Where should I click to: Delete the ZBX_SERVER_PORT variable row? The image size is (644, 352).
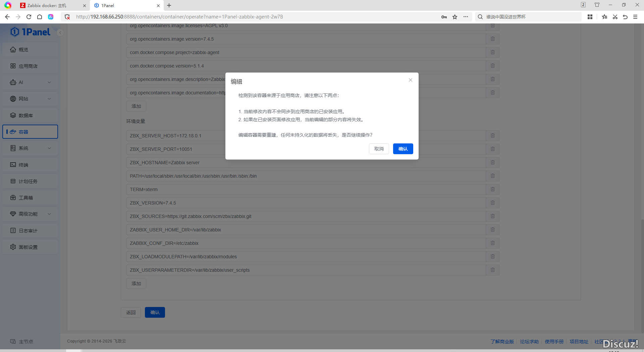[493, 149]
